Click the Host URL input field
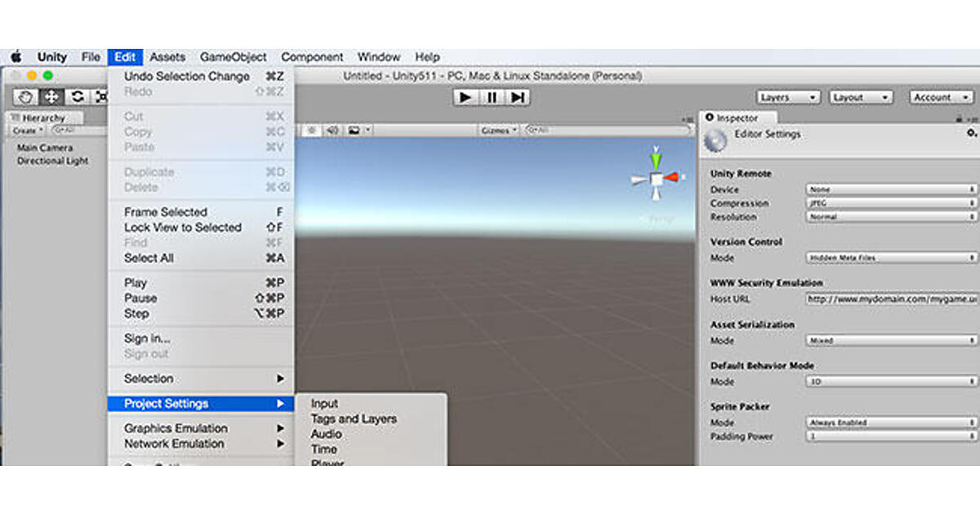980x514 pixels. 892,299
